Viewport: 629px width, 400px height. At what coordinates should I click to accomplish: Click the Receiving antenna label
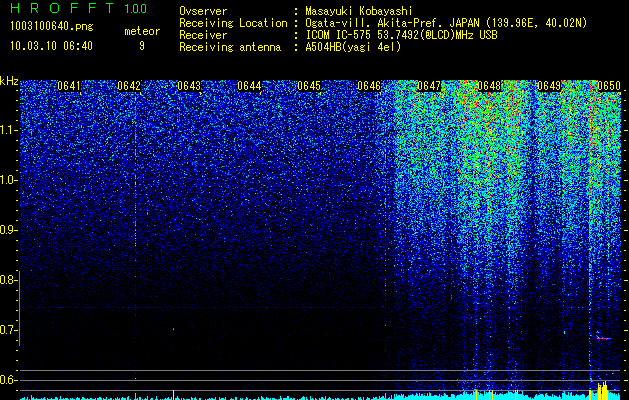pyautogui.click(x=230, y=47)
